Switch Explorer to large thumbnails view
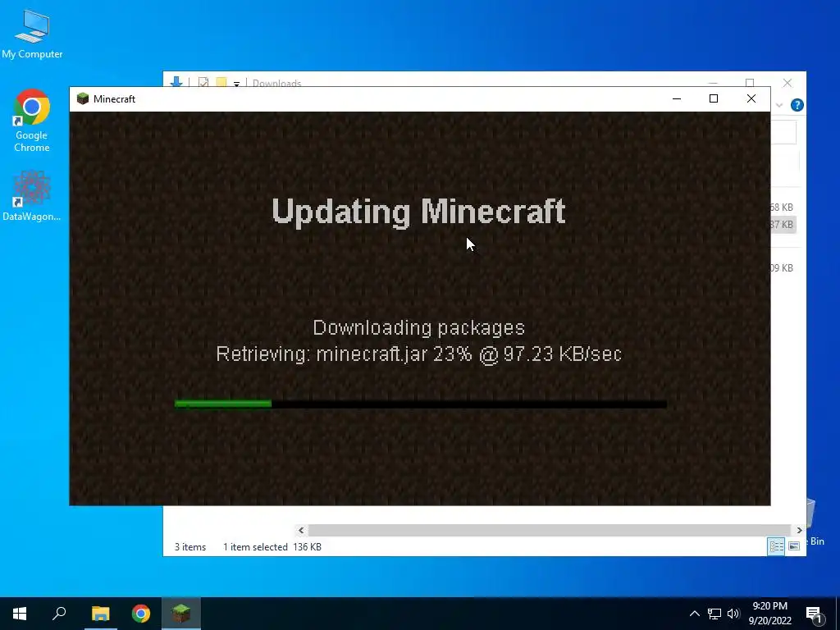This screenshot has width=840, height=630. coord(794,546)
